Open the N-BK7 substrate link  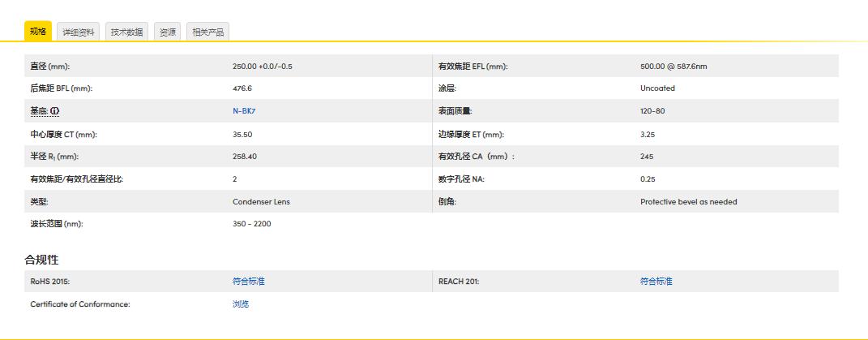(244, 111)
